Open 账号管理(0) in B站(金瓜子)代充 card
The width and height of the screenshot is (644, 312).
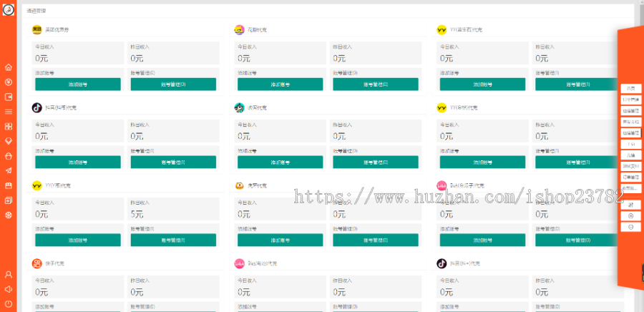coord(578,240)
